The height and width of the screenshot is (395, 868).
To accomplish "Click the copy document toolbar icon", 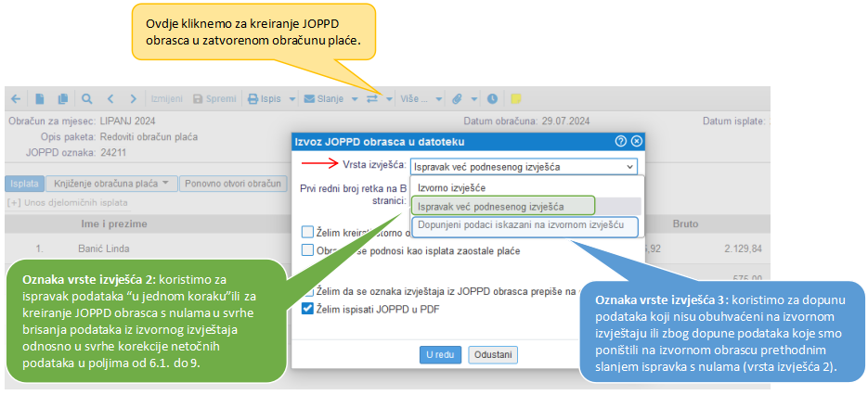I will pyautogui.click(x=63, y=99).
